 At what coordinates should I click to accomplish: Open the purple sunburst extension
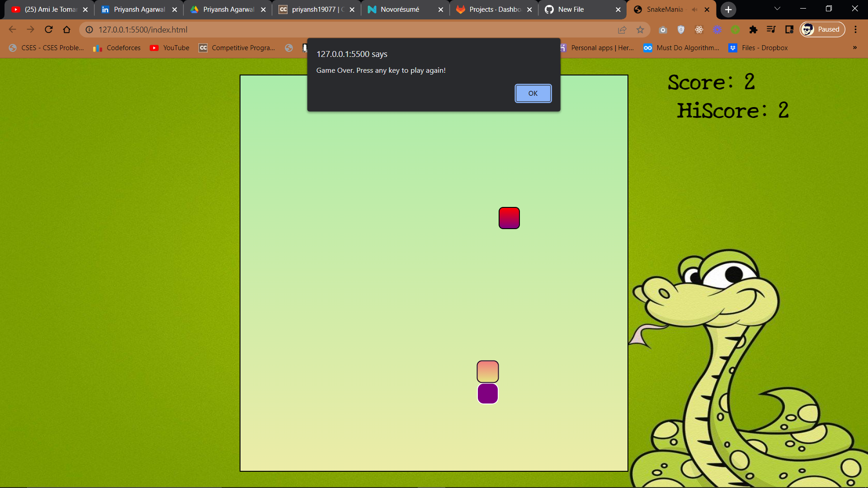[x=717, y=29]
